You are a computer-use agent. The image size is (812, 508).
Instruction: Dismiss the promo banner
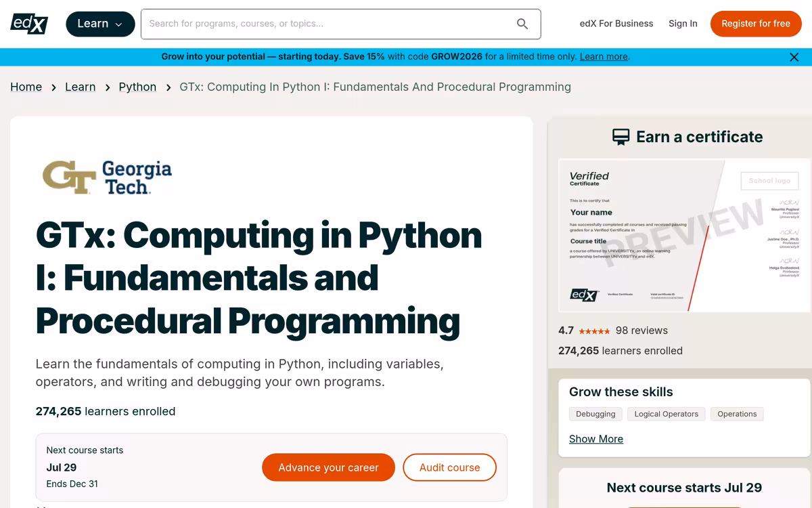pyautogui.click(x=794, y=57)
